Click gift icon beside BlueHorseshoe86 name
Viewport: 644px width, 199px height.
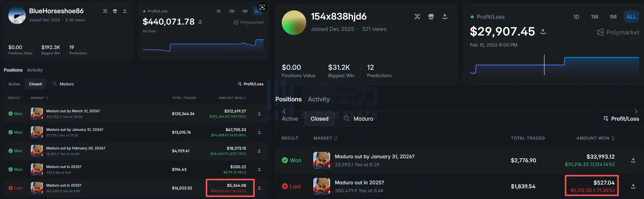115,11
